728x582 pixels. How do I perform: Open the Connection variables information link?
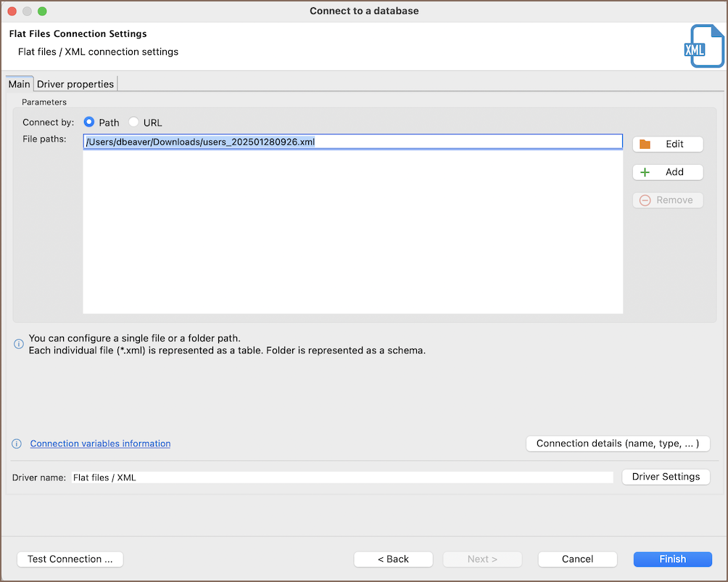[100, 443]
